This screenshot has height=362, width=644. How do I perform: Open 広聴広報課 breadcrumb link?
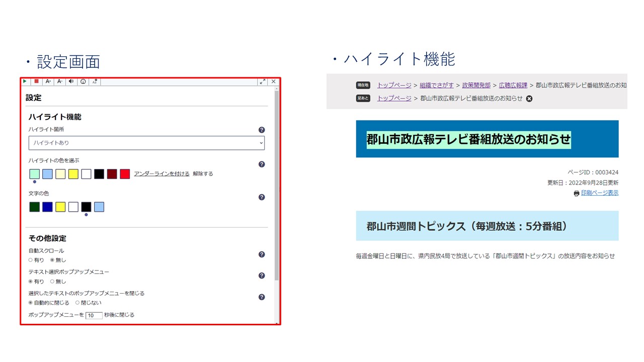point(513,85)
